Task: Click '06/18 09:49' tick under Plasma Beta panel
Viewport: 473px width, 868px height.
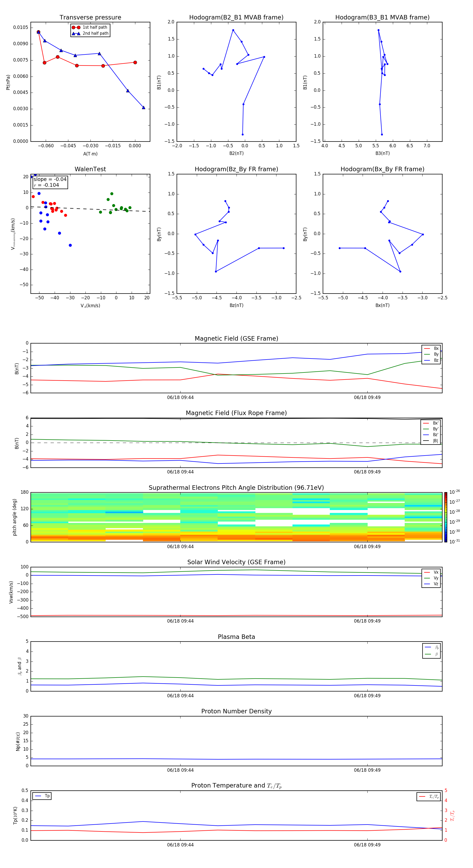Action: 367,696
